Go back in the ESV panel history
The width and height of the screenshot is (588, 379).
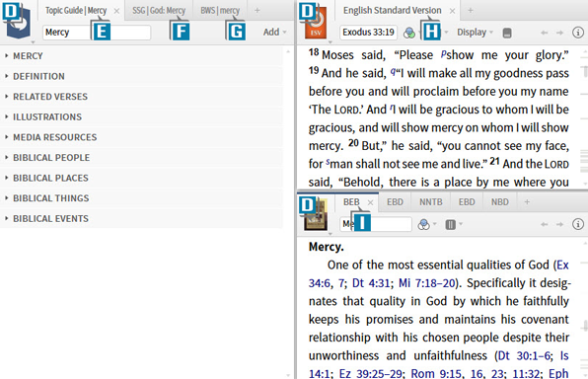(x=545, y=33)
